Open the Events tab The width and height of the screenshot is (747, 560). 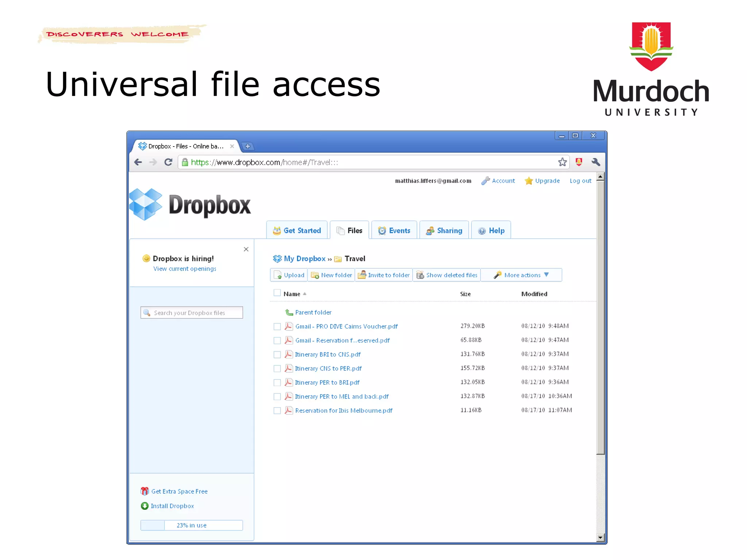tap(394, 230)
